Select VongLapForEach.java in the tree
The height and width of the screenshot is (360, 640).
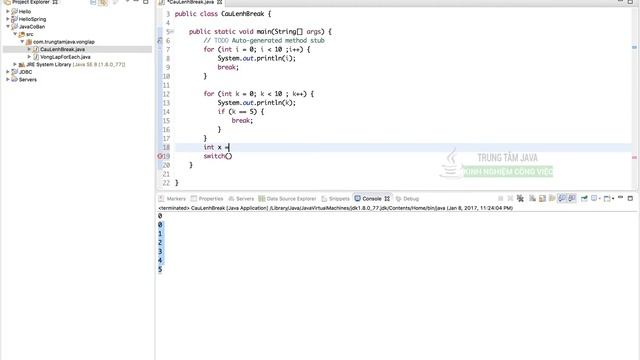click(x=65, y=57)
